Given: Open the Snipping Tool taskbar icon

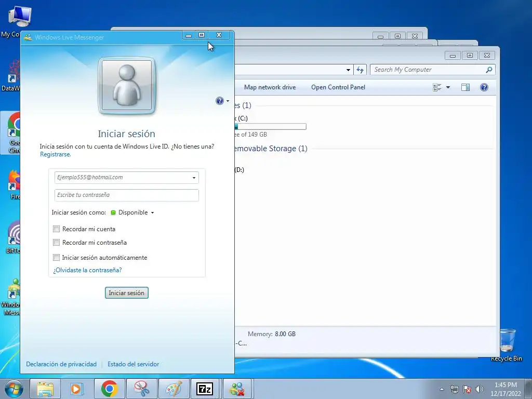Looking at the screenshot, I should coord(141,389).
